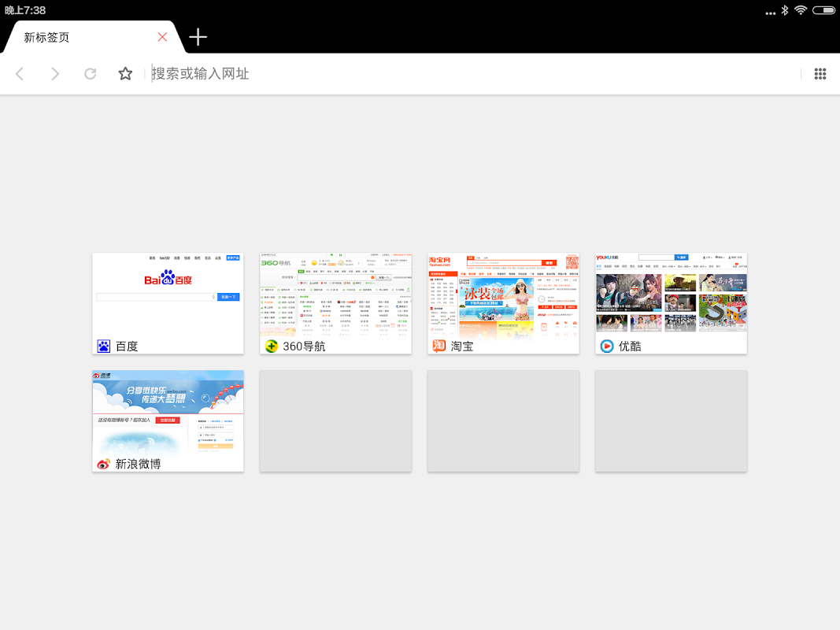
Task: Select the 新标签页 tab
Action: [94, 37]
